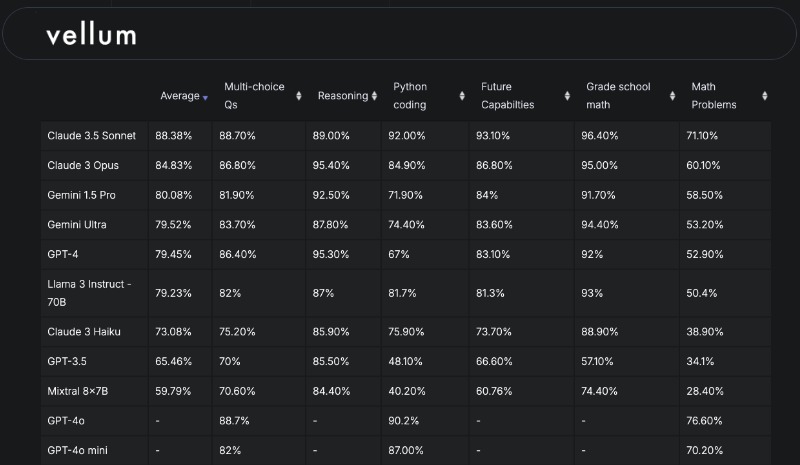Viewport: 800px width, 465px height.
Task: Click GPT-4 Python coding value 67%
Action: 398,254
